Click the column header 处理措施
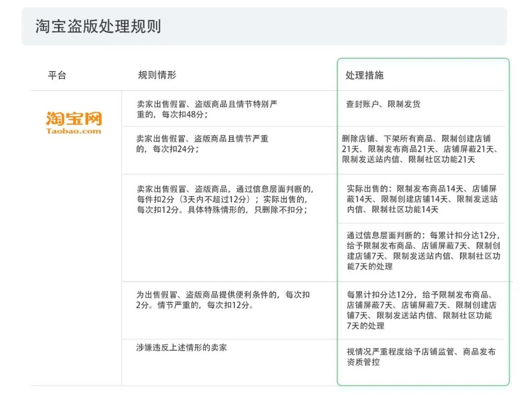The height and width of the screenshot is (403, 532). pos(365,75)
